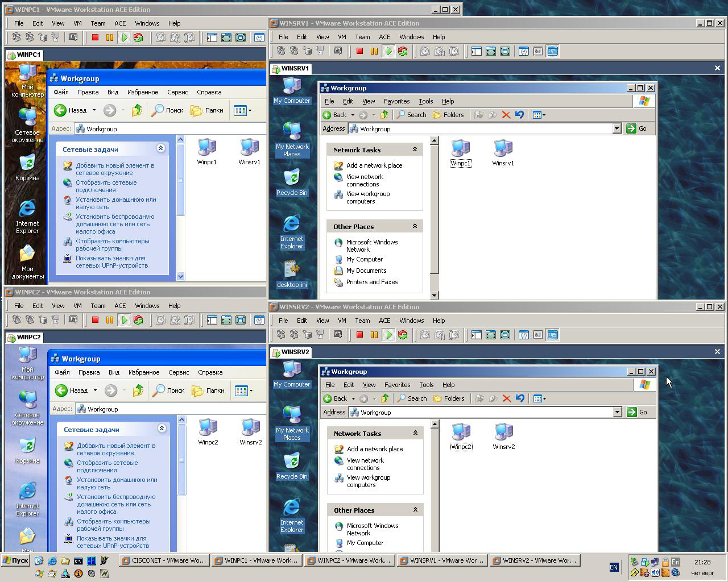Open the Address dropdown in WINSRV1 Workgroup window

[617, 129]
